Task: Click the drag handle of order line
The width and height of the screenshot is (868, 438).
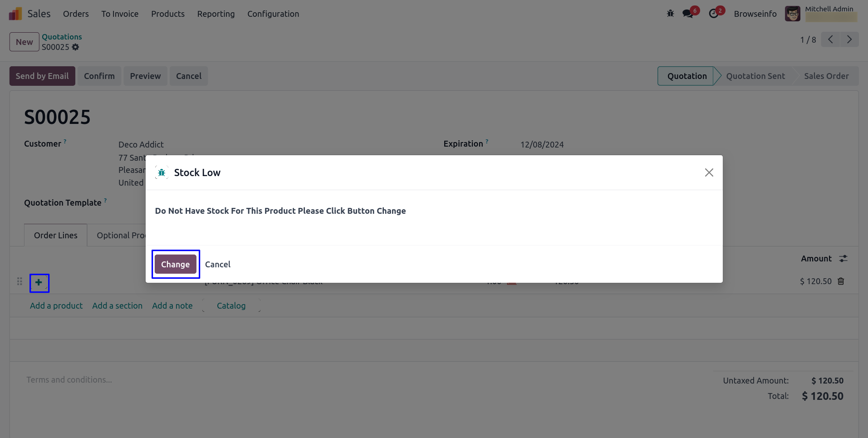Action: click(x=20, y=281)
